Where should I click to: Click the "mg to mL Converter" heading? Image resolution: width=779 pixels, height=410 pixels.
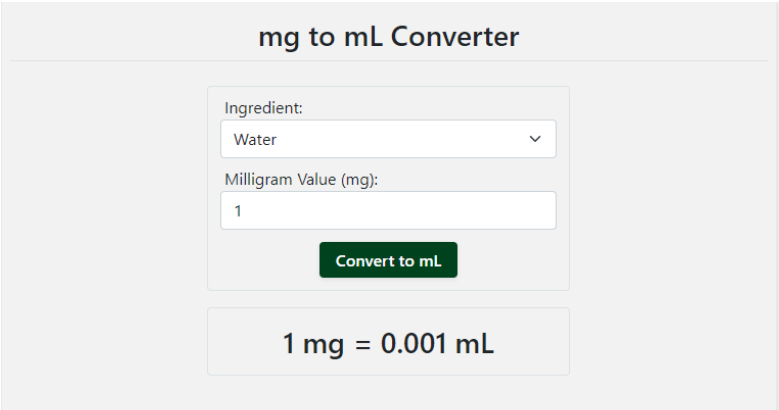pos(389,37)
